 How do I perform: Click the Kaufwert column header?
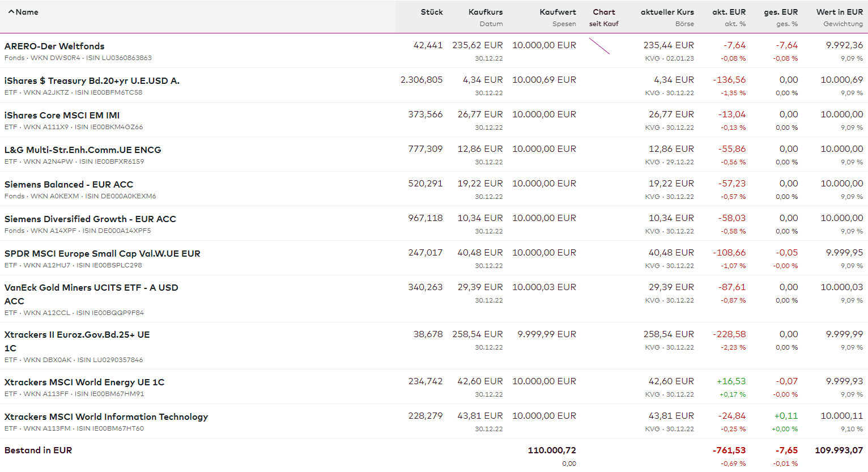point(558,12)
